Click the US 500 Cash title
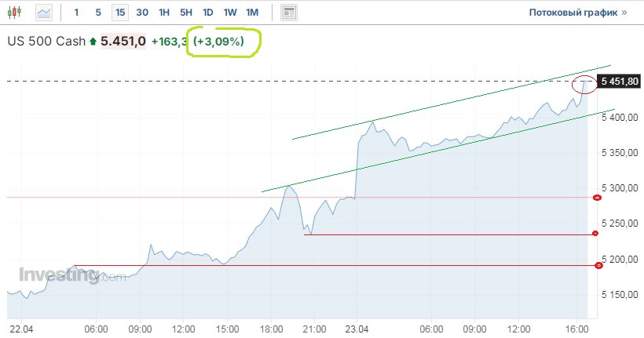 [46, 42]
